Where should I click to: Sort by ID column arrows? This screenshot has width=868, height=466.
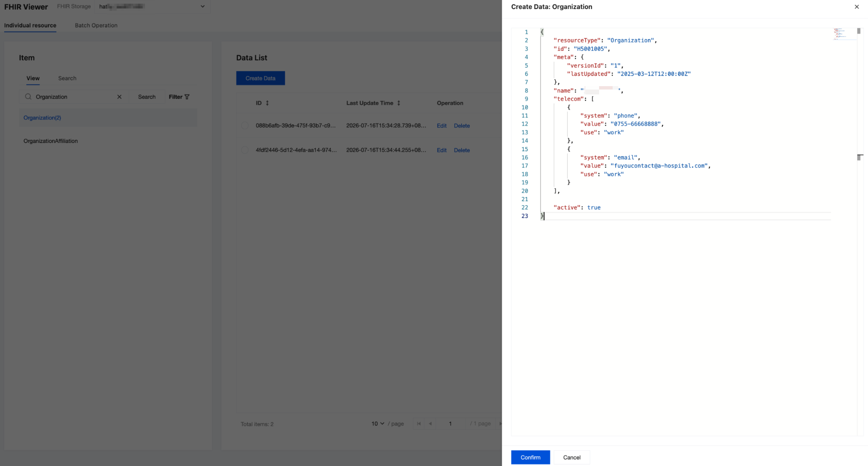click(267, 103)
